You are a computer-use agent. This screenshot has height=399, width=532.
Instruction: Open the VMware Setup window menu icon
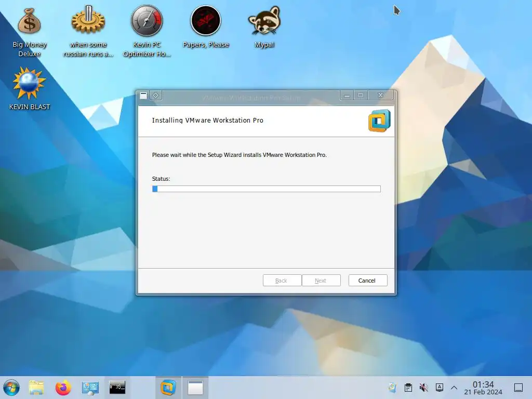click(143, 96)
